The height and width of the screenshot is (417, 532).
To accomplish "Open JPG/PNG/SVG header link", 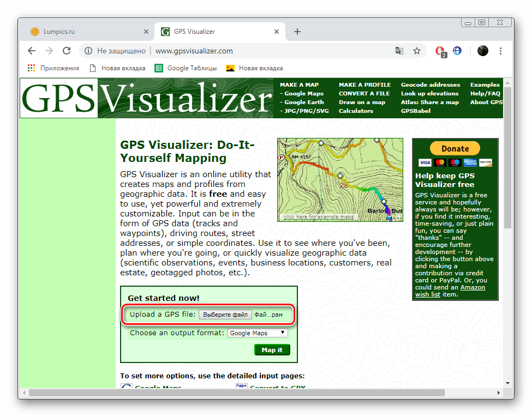I will (x=306, y=111).
